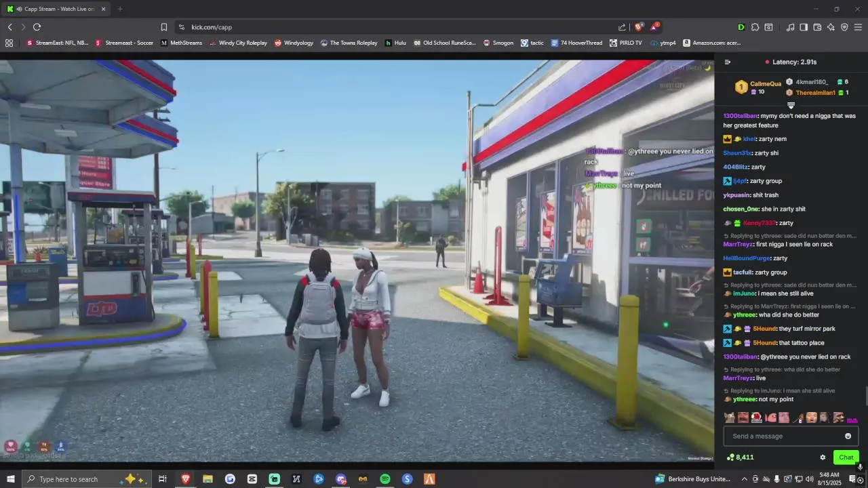Toggle the browser sidebar panel

804,27
